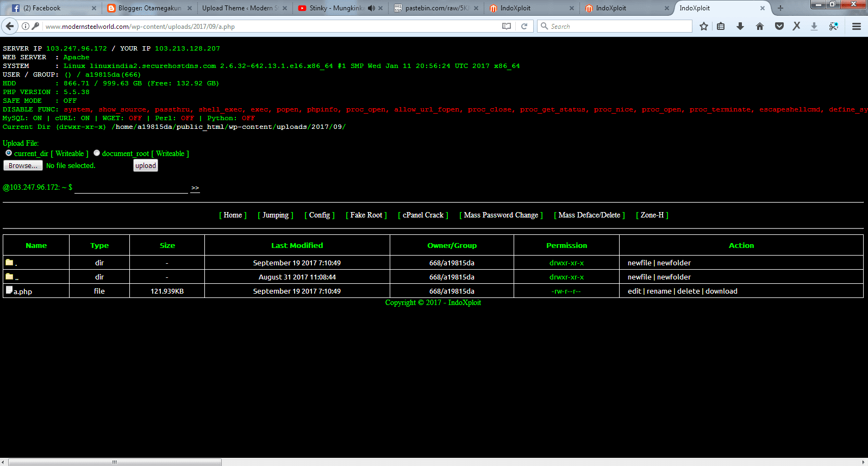
Task: Click delete action for a.php
Action: point(689,291)
